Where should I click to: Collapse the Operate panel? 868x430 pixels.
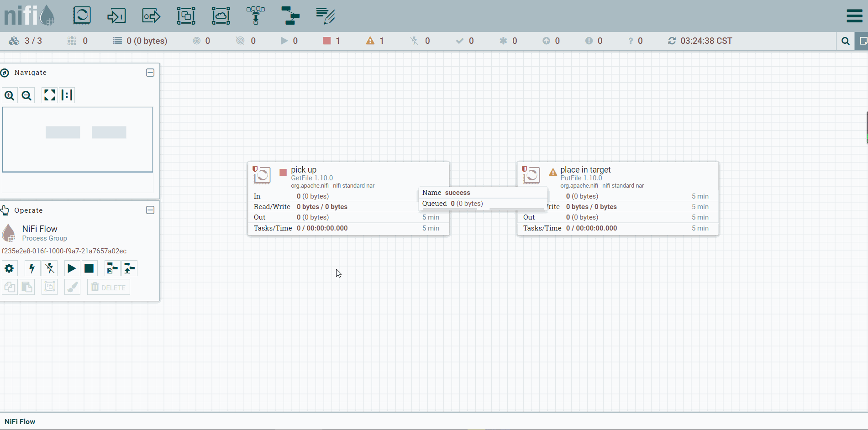[150, 210]
